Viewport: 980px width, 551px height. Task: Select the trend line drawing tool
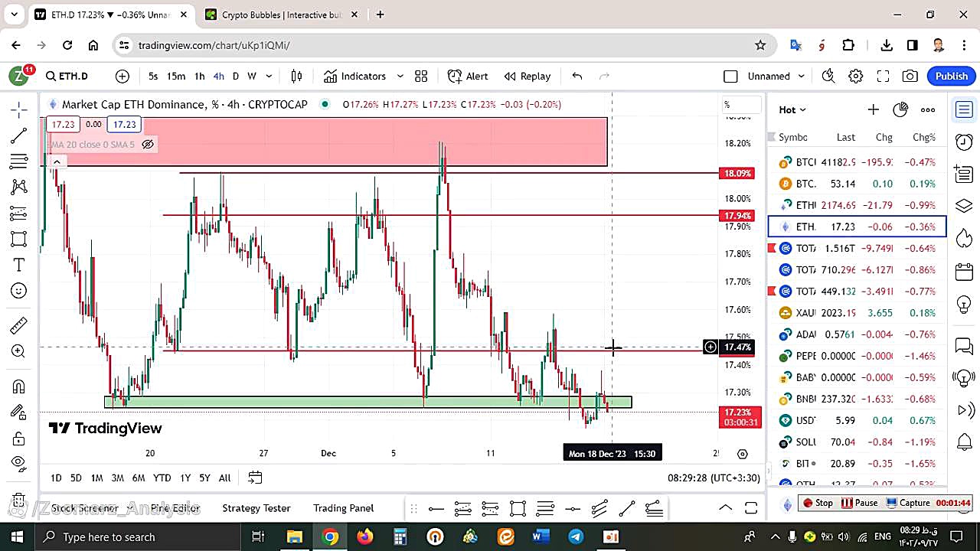click(19, 135)
